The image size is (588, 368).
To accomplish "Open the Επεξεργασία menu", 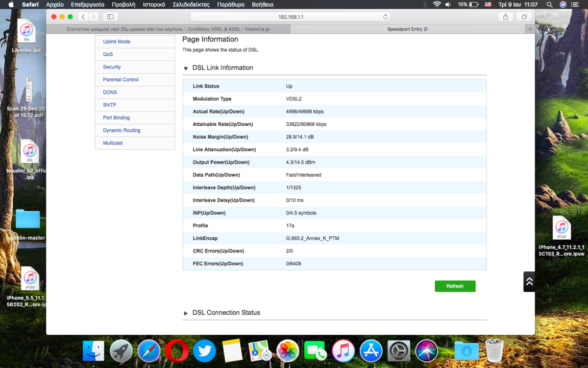I will click(87, 5).
